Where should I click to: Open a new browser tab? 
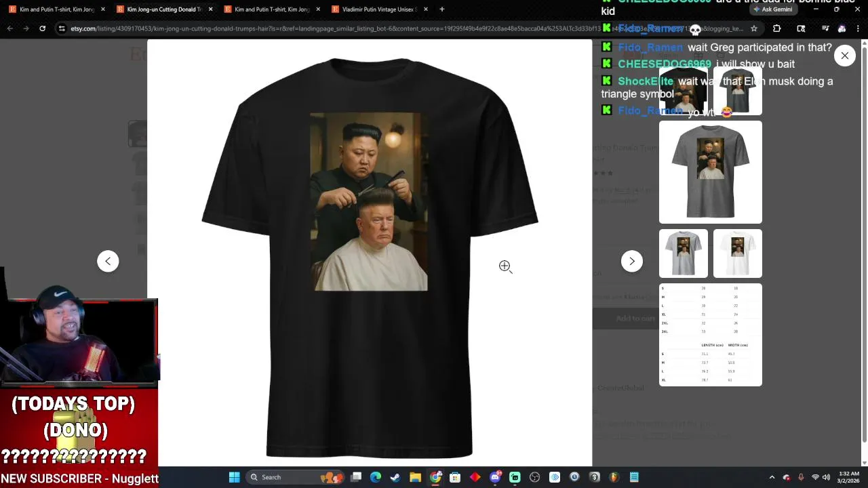pyautogui.click(x=442, y=9)
